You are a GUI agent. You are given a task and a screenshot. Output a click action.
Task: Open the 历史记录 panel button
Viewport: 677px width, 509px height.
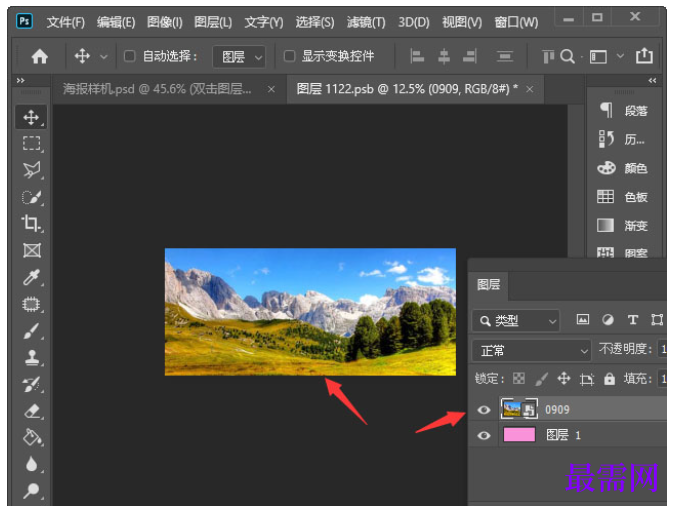[x=624, y=139]
